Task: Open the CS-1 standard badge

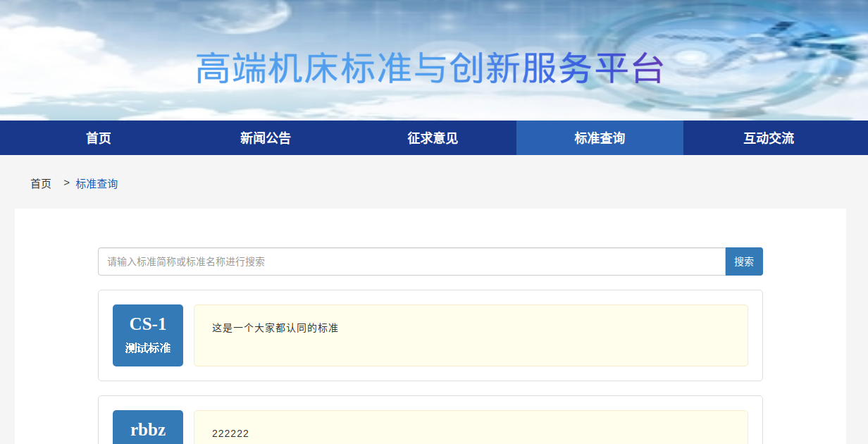Action: (148, 324)
